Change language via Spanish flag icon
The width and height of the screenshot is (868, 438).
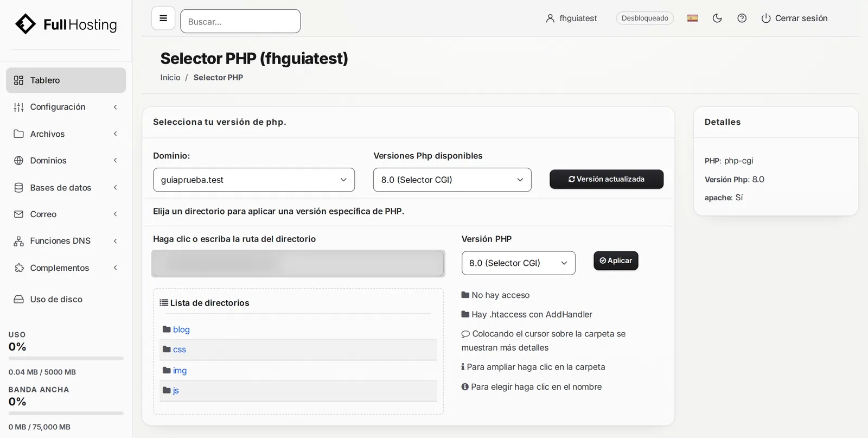tap(692, 18)
